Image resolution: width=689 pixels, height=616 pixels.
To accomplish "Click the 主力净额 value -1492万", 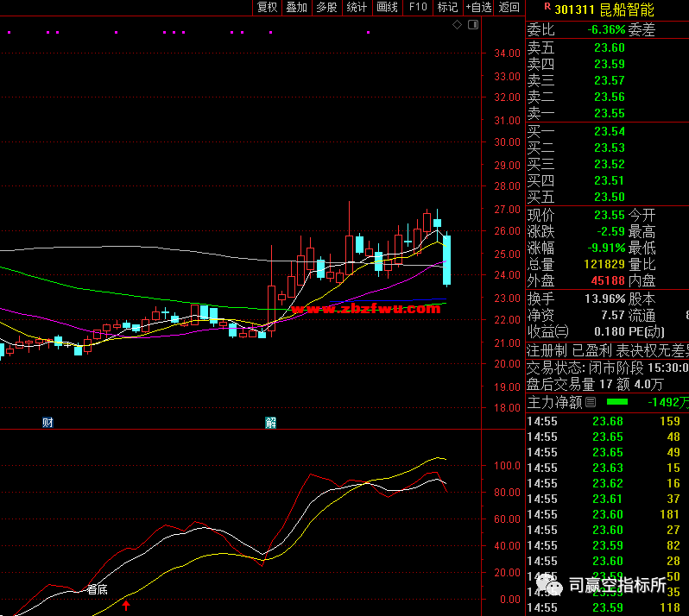I will click(668, 402).
